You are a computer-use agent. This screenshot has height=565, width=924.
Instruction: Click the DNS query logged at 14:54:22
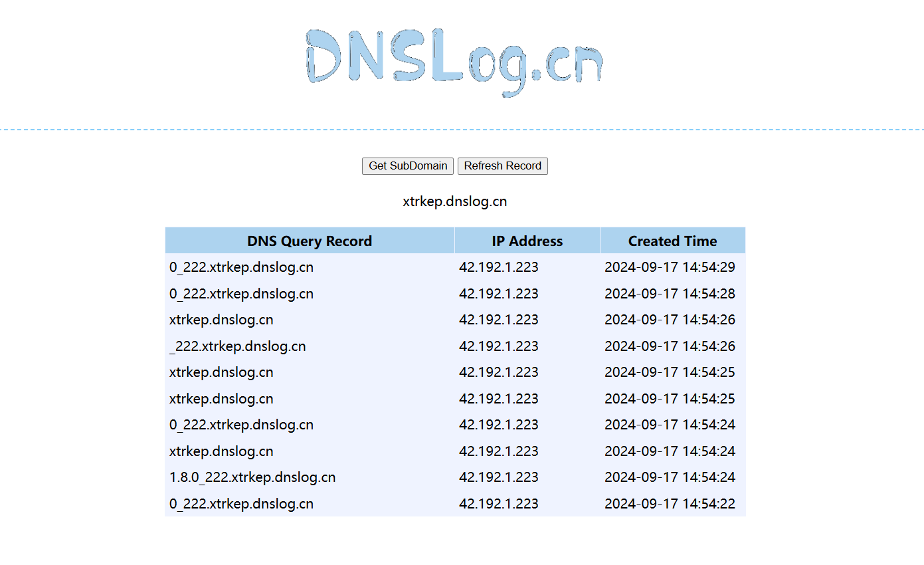click(241, 504)
